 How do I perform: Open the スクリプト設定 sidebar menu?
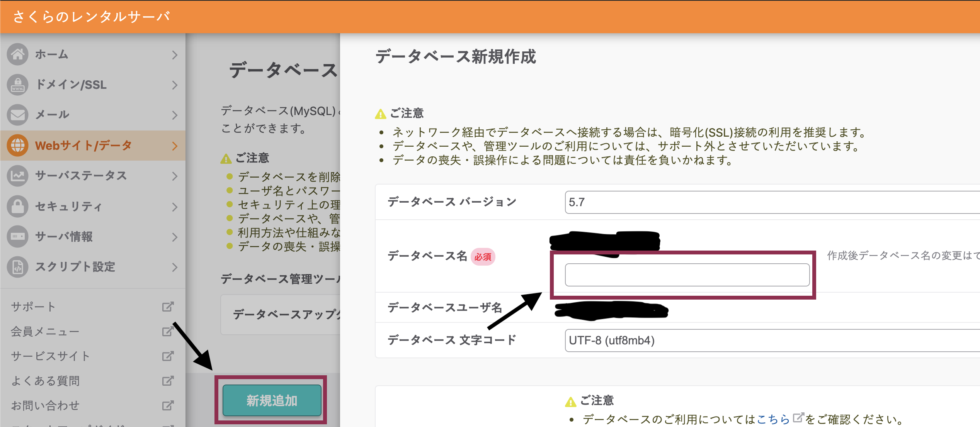pos(93,267)
